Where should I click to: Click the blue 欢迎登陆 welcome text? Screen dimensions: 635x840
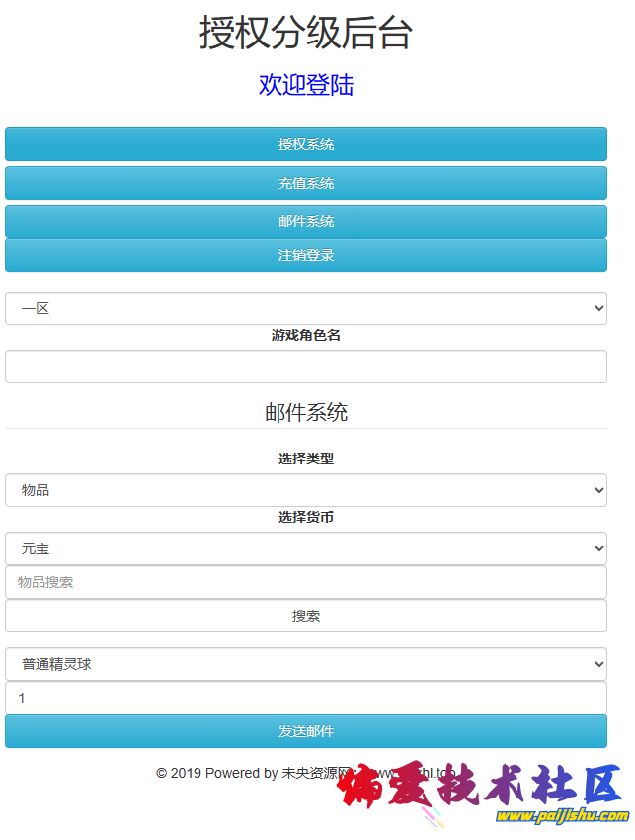(x=306, y=85)
